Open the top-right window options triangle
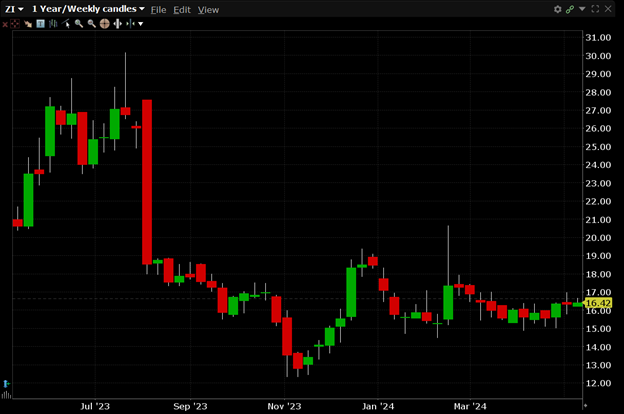This screenshot has height=414, width=624. (x=582, y=9)
